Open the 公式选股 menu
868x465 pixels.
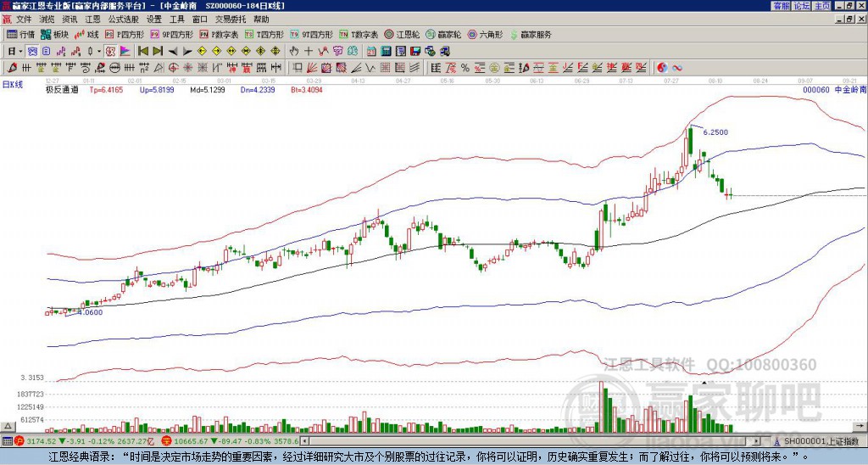coord(124,20)
